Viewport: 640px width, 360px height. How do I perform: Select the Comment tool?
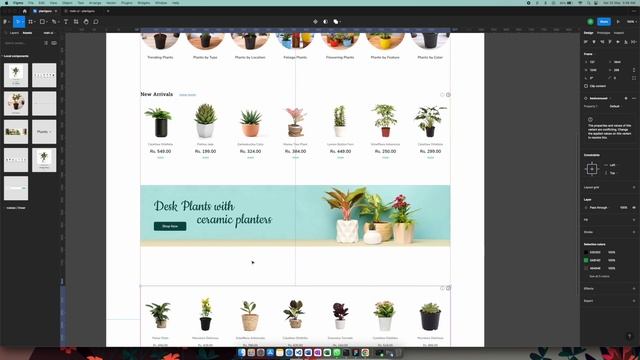(96, 22)
